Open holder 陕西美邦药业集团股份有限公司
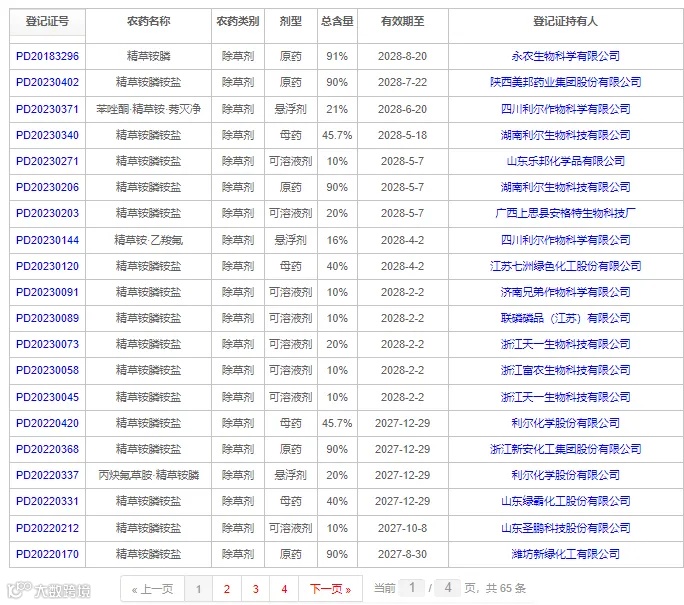Viewport: 684px width, 605px height. tap(566, 82)
